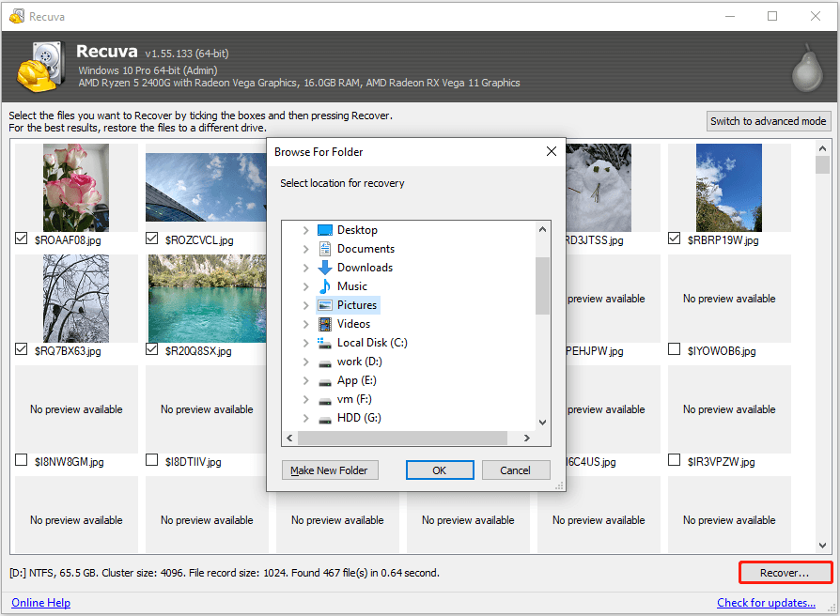Close the Browse For Folder dialog
Screen dimensions: 840x616
[552, 151]
